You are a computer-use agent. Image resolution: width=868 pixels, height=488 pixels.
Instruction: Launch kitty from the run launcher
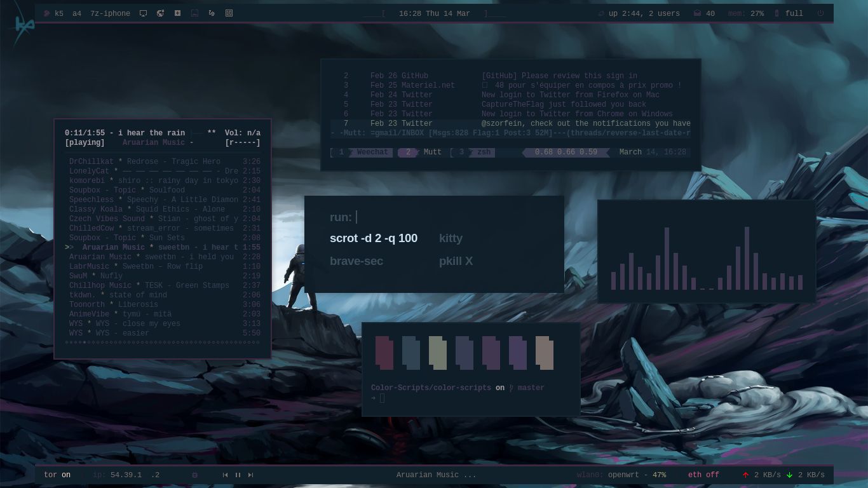click(451, 238)
